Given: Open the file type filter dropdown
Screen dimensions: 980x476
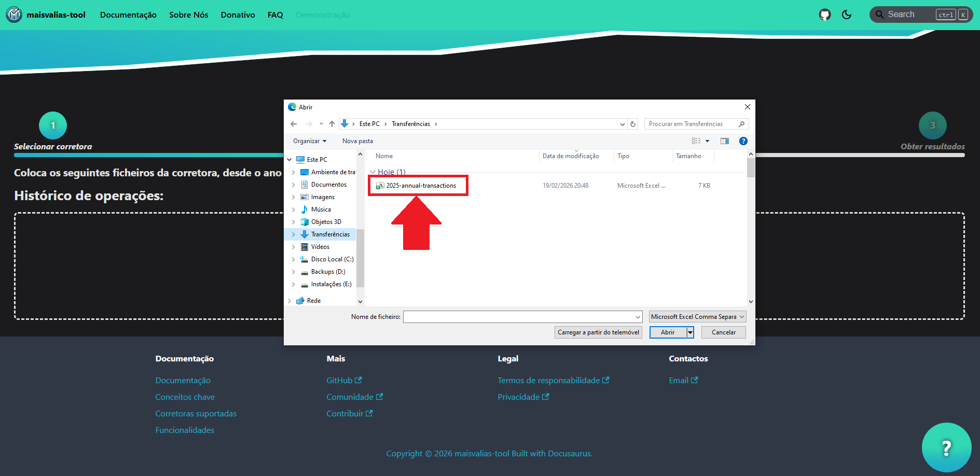Looking at the screenshot, I should click(697, 317).
